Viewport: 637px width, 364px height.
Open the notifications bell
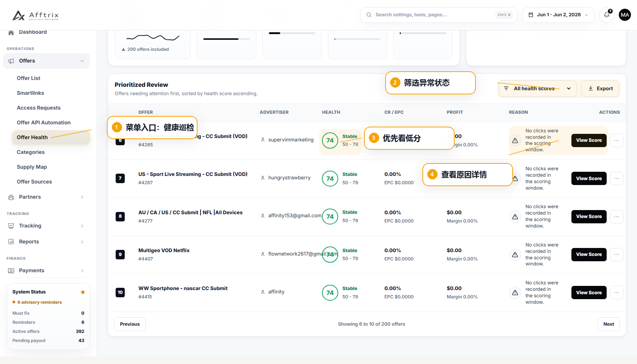(607, 15)
